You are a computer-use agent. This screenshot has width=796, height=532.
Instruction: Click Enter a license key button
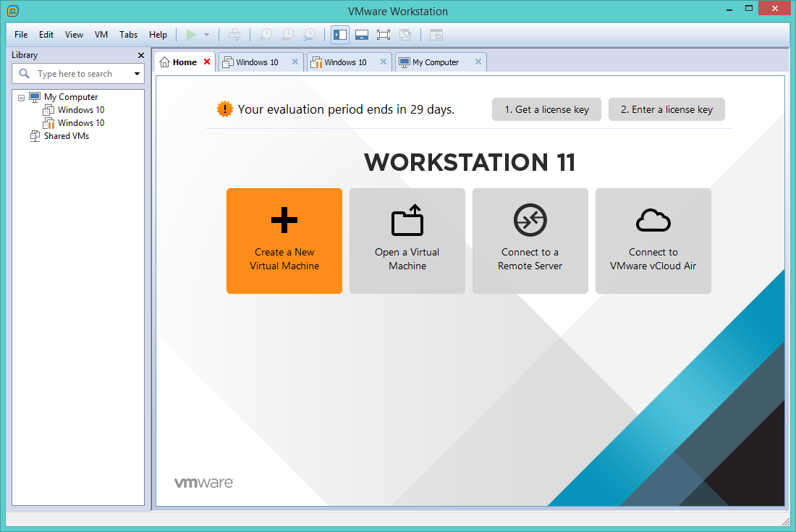[x=666, y=109]
